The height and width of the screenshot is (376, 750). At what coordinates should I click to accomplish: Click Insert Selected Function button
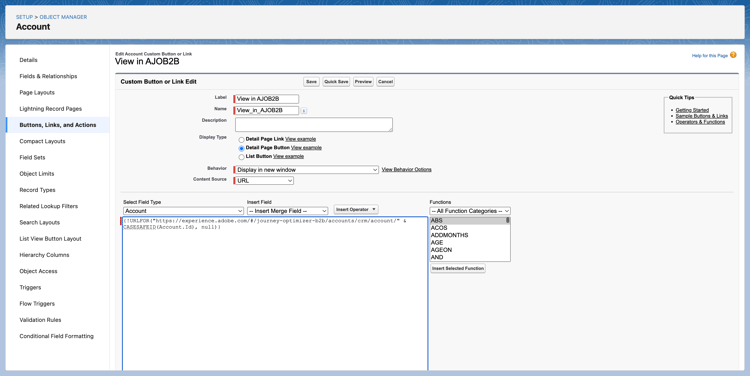point(458,268)
